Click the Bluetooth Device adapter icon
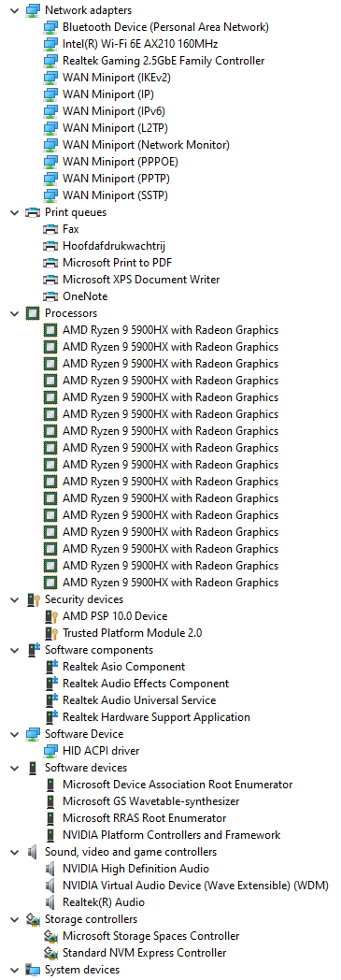The image size is (341, 980). (x=50, y=27)
